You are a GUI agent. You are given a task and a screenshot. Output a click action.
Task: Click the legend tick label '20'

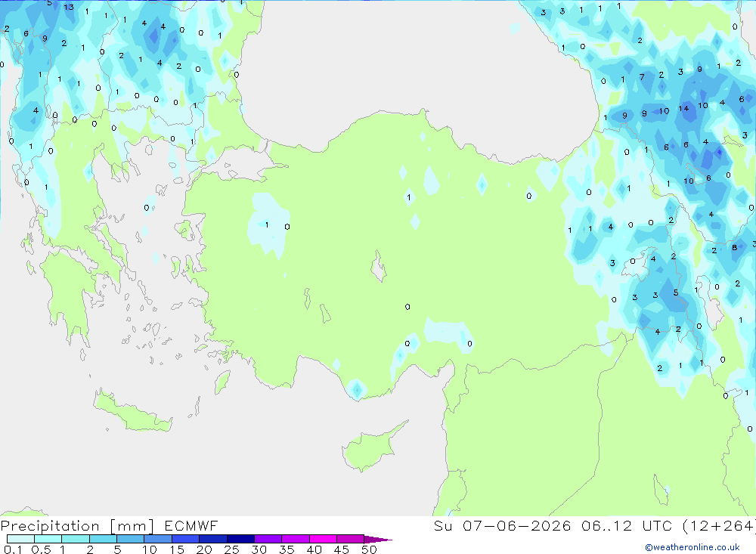(204, 549)
